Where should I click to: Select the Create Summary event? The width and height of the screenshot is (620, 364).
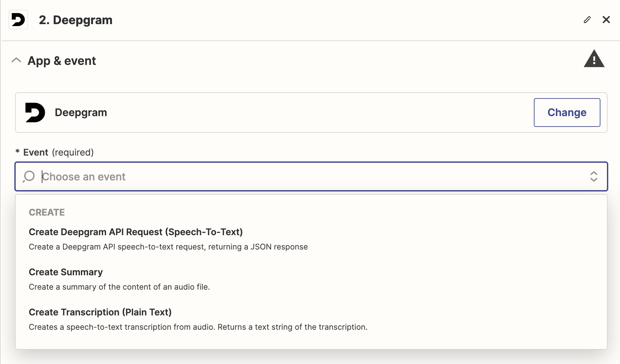point(66,272)
